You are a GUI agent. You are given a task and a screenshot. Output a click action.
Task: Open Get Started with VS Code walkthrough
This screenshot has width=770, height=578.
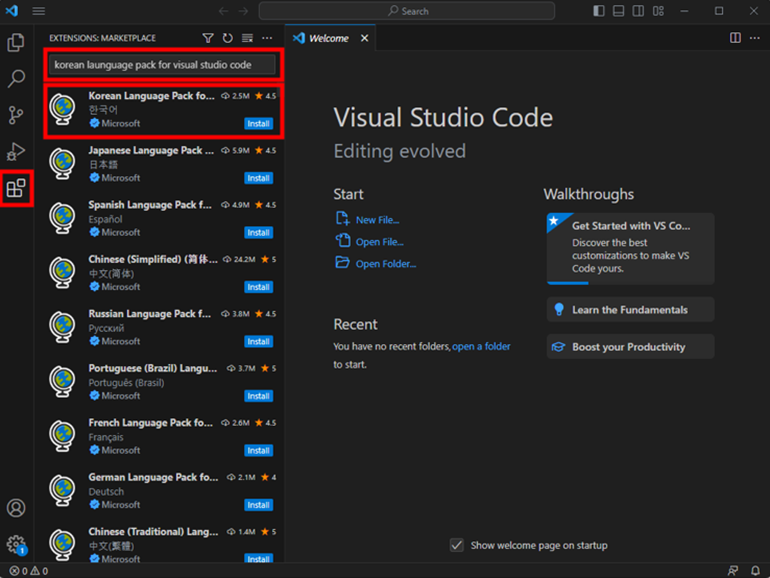click(630, 248)
